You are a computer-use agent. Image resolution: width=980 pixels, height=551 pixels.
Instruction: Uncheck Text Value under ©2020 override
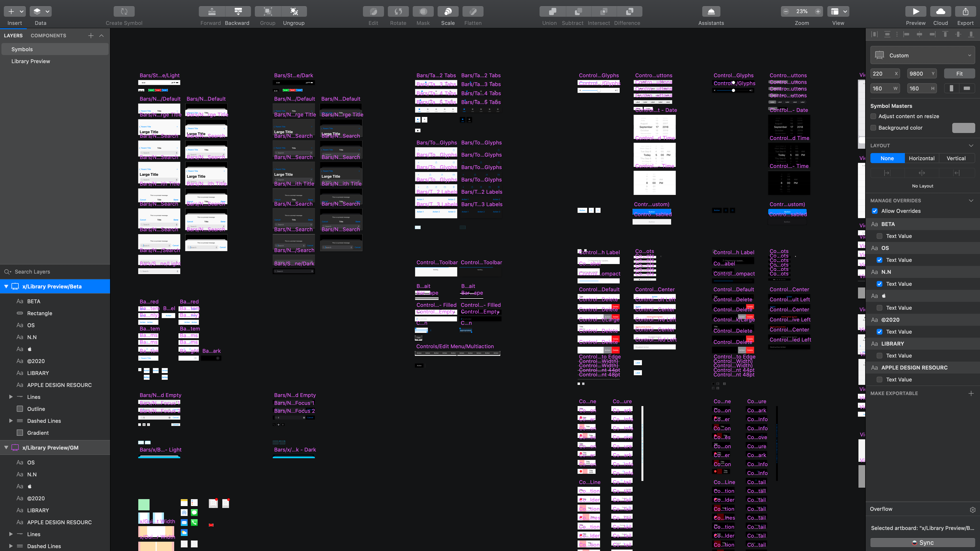pos(880,332)
